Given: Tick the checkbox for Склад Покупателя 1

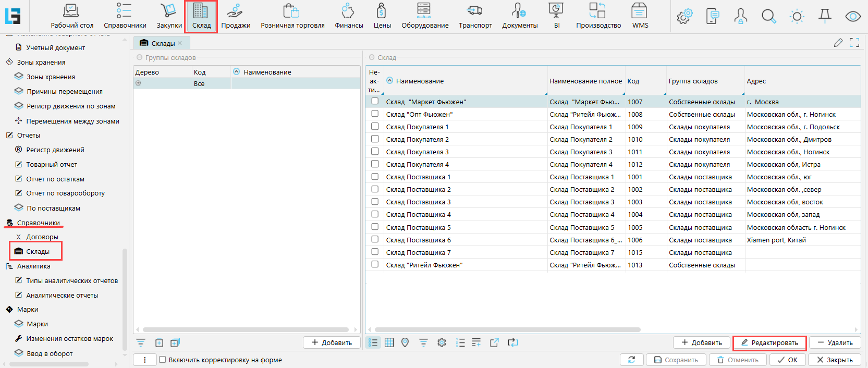Looking at the screenshot, I should pyautogui.click(x=375, y=126).
